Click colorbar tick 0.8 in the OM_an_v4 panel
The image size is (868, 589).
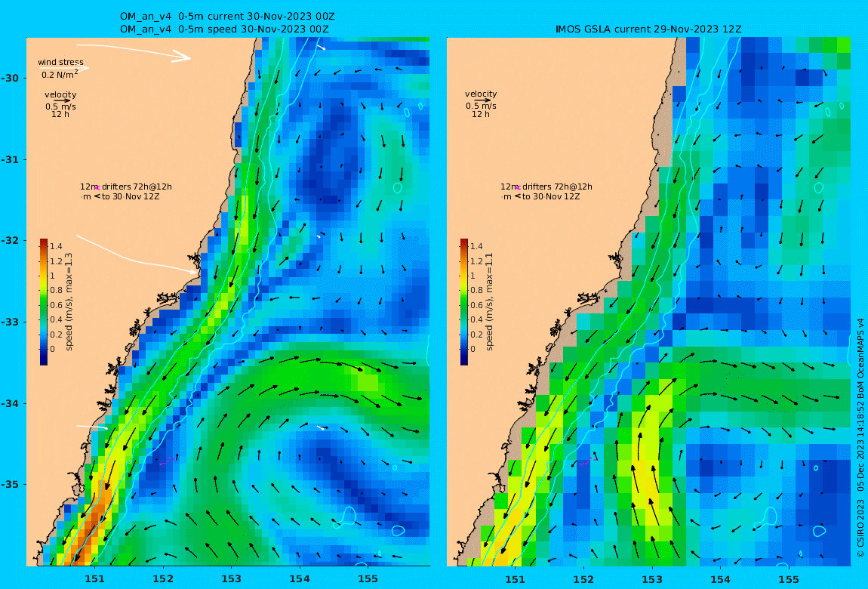[56, 290]
